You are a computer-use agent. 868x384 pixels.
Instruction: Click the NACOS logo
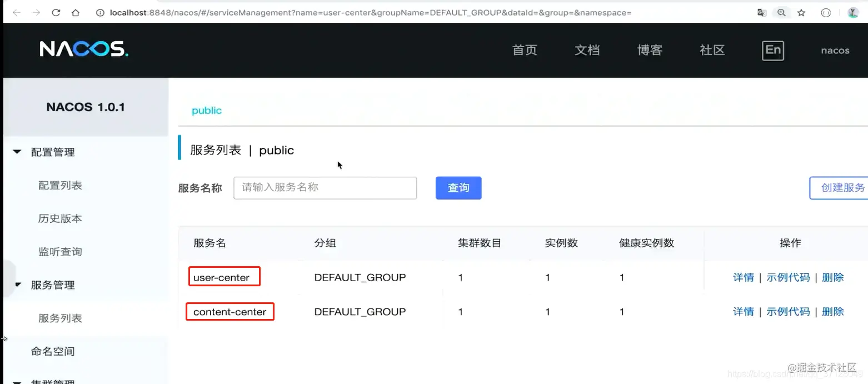84,49
